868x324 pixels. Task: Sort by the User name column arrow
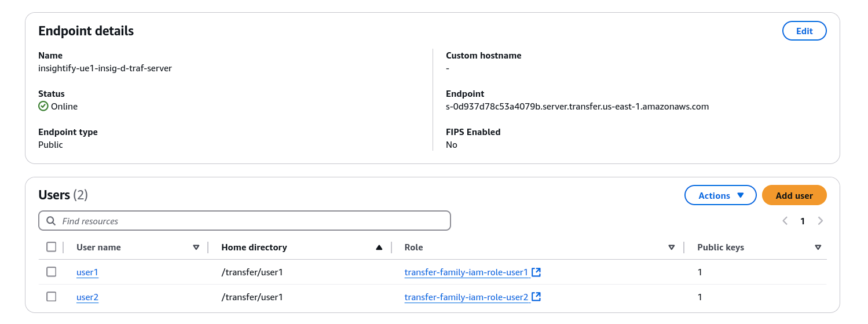point(196,247)
